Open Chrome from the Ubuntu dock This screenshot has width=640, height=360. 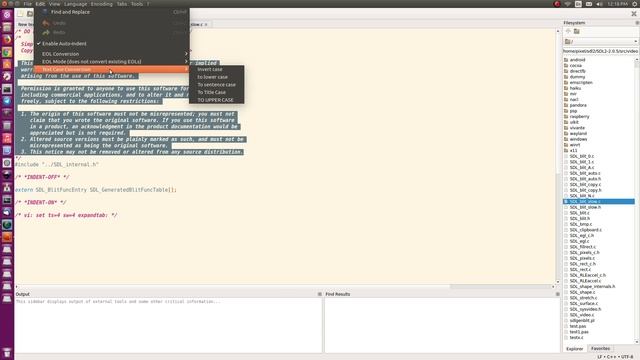pos(7,52)
